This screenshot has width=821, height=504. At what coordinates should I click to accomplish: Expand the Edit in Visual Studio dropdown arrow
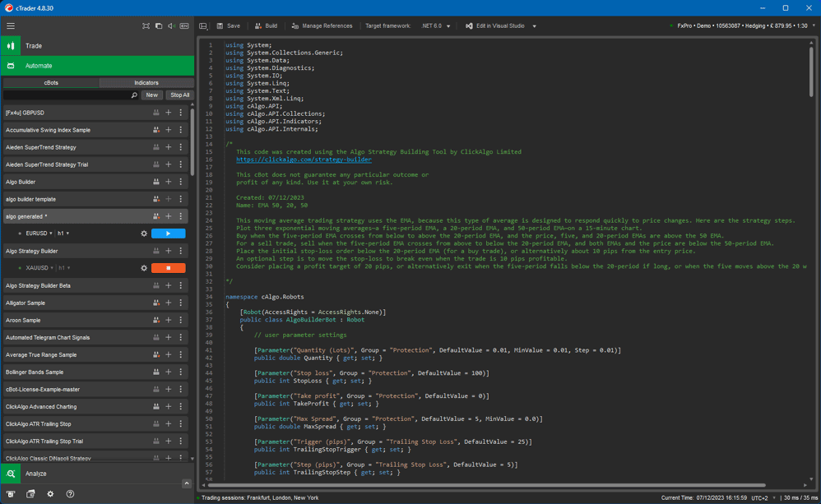pyautogui.click(x=534, y=26)
